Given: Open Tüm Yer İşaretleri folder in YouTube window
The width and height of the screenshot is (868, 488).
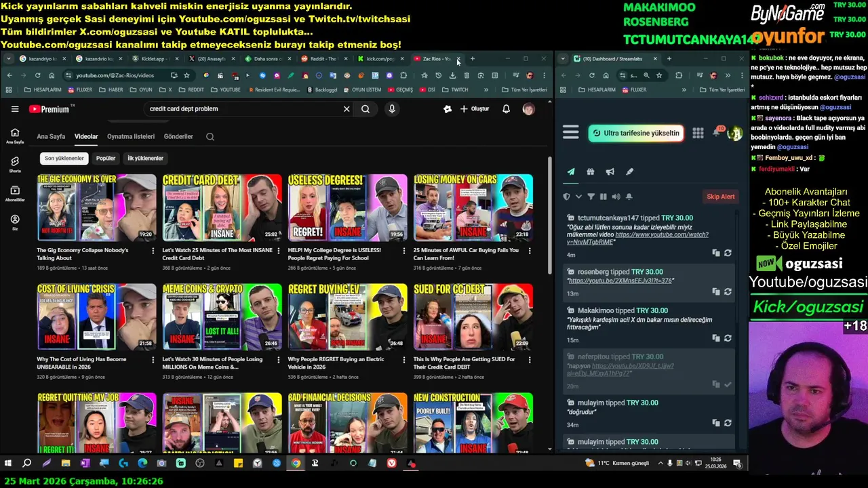Looking at the screenshot, I should [x=525, y=89].
